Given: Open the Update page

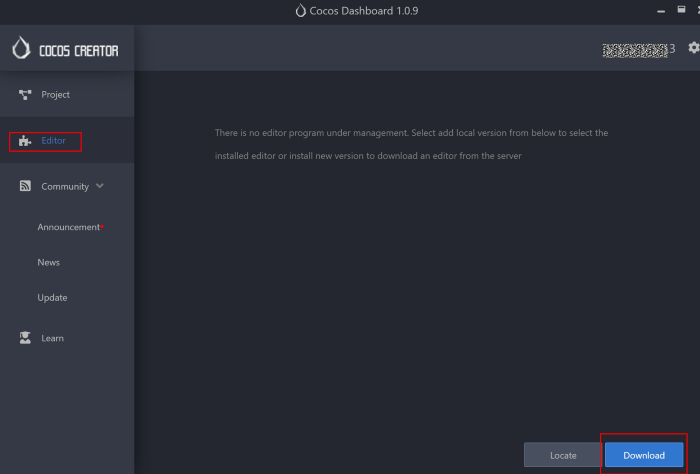Looking at the screenshot, I should [x=52, y=298].
